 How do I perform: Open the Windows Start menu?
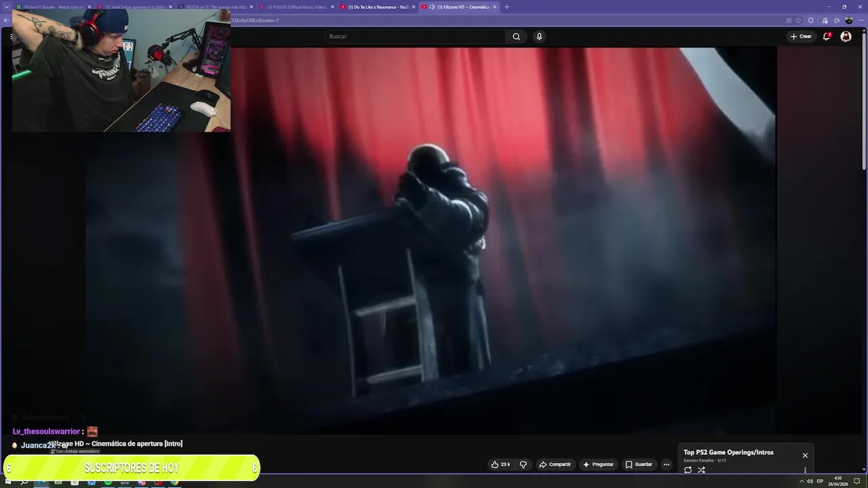8,482
